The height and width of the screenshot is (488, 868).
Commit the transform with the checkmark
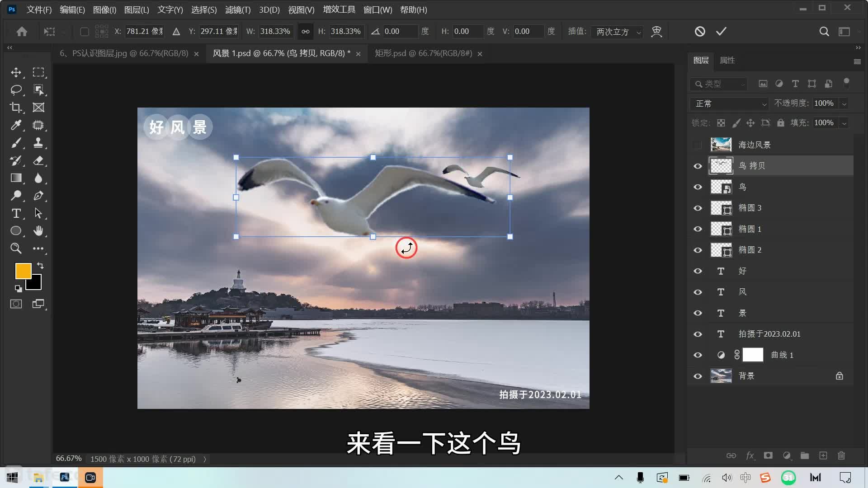721,31
